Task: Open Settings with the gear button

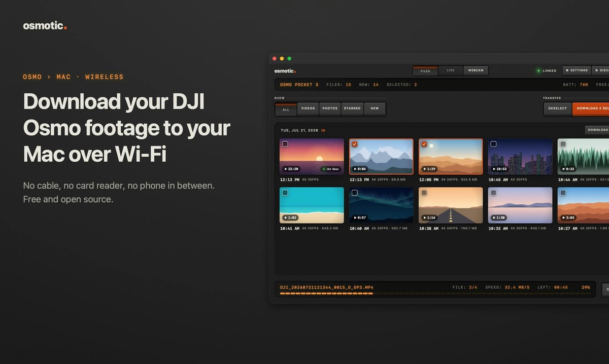Action: click(577, 70)
